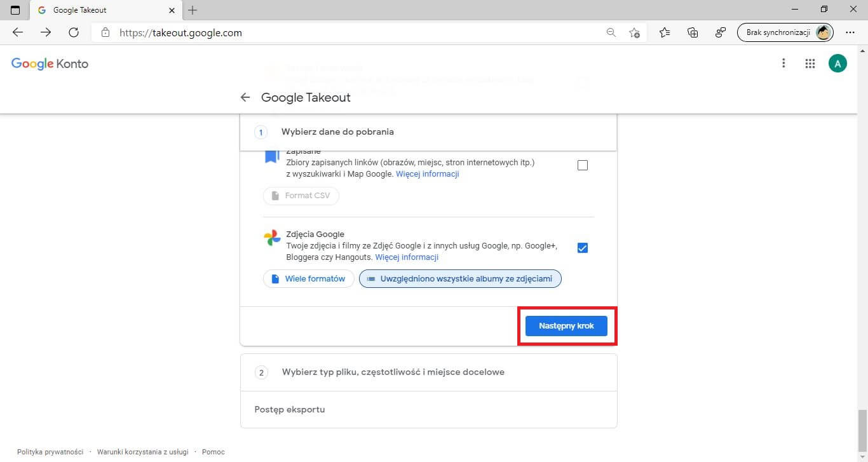The image size is (868, 462).
Task: Open Więcej informacji link under Zdjęcia Google
Action: (407, 257)
